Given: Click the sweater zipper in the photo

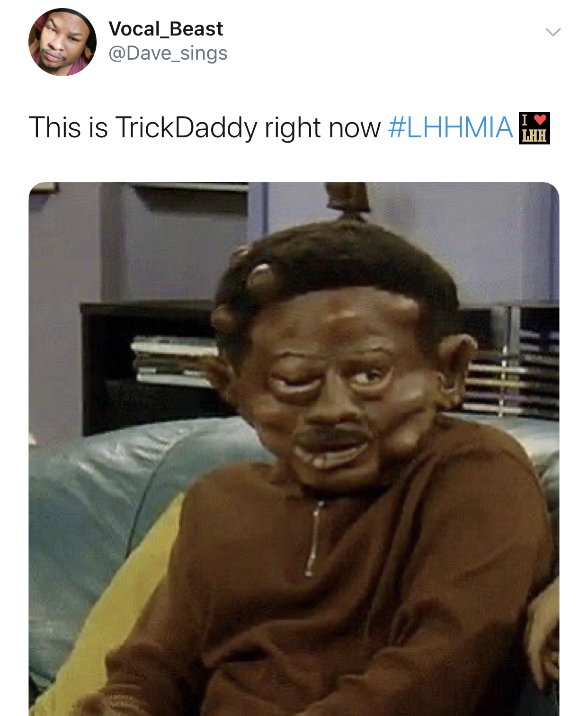Looking at the screenshot, I should pyautogui.click(x=314, y=539).
